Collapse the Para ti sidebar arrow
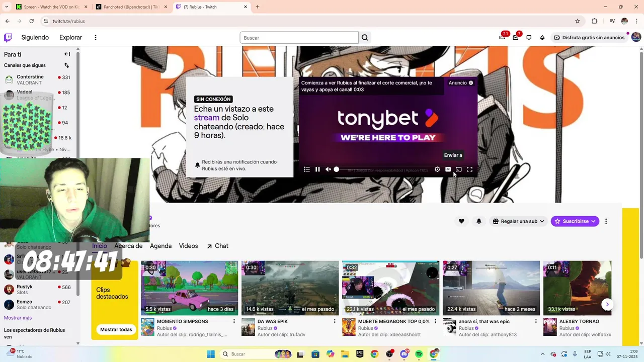The width and height of the screenshot is (644, 362). (x=67, y=54)
